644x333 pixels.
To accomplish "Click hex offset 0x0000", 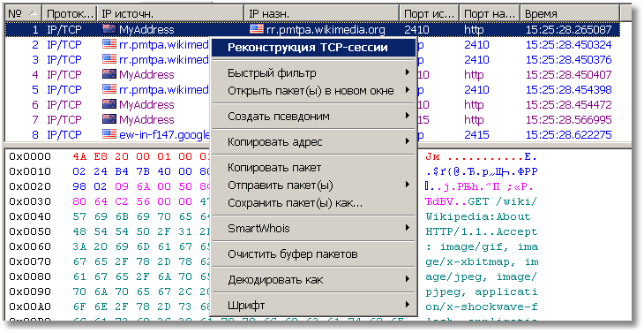I will [x=30, y=156].
